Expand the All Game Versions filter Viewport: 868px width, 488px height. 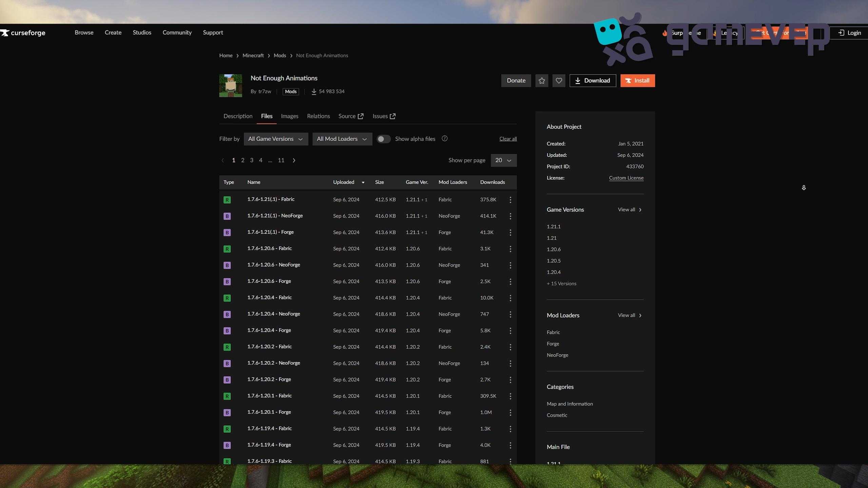click(x=276, y=139)
